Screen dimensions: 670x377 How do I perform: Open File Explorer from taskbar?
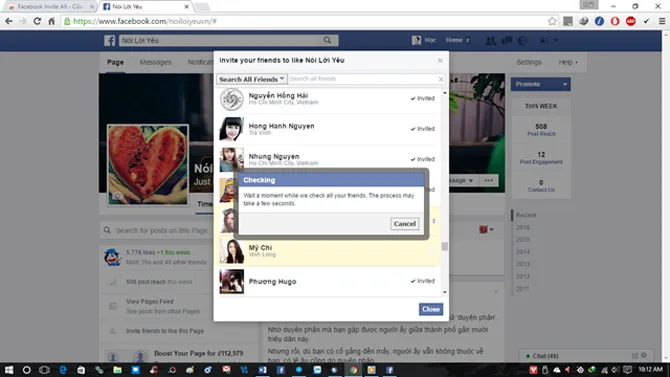[x=117, y=370]
